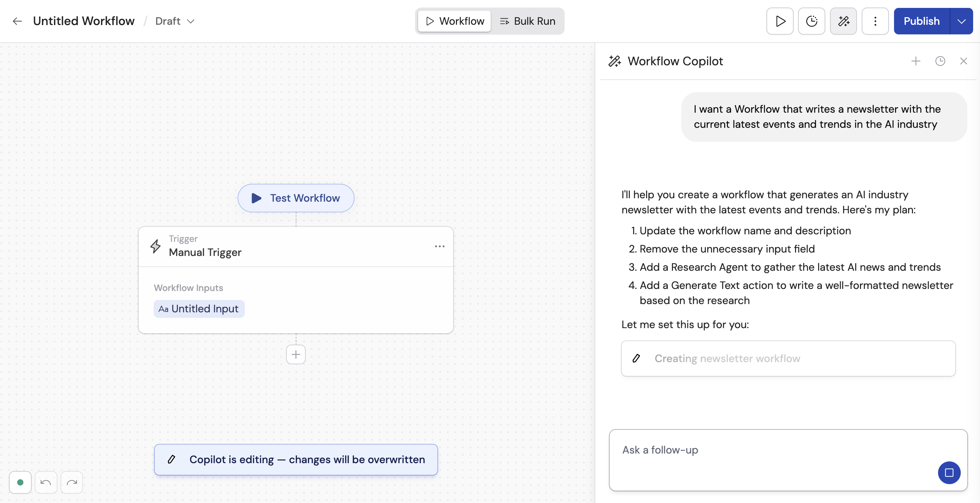
Task: Click the Test Workflow button
Action: (x=296, y=198)
